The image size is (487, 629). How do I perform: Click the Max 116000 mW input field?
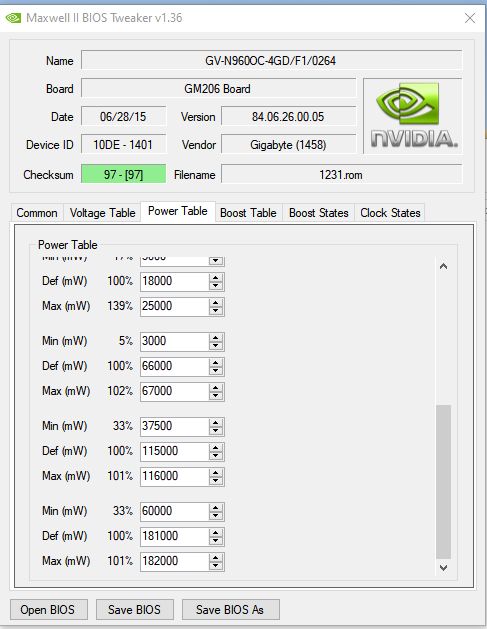point(175,476)
